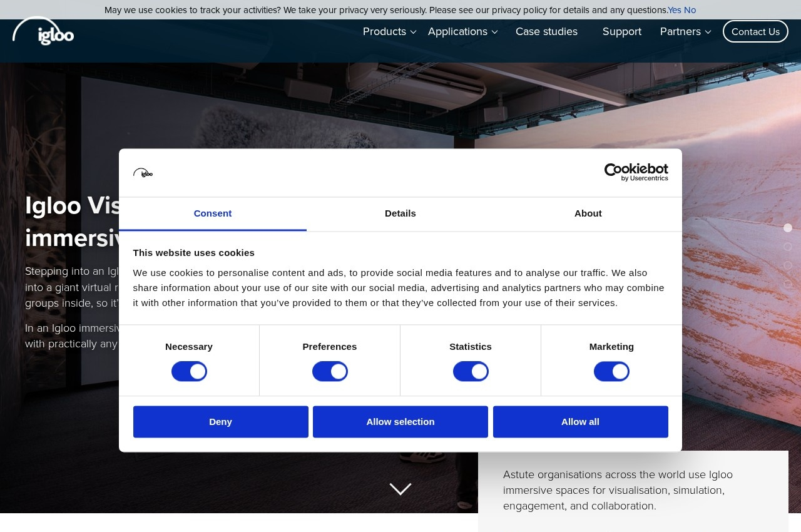801x532 pixels.
Task: Click the Igloo logo inside the cookie dialog
Action: tap(143, 173)
